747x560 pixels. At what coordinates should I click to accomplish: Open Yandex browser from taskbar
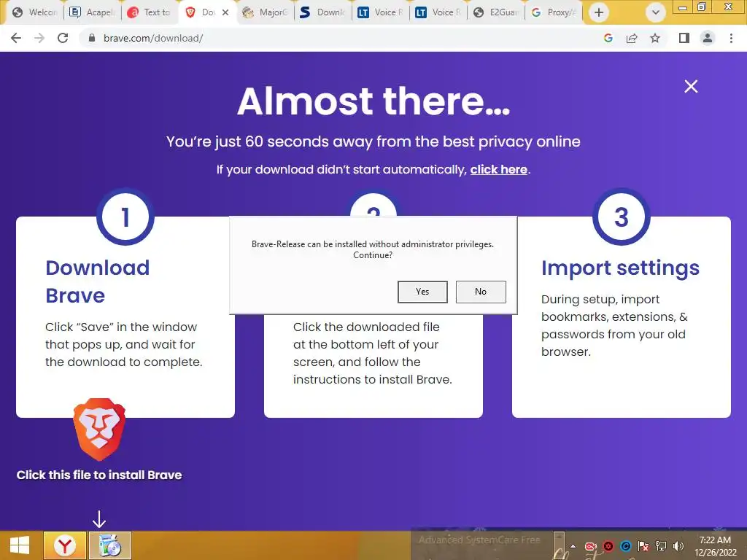pos(65,545)
